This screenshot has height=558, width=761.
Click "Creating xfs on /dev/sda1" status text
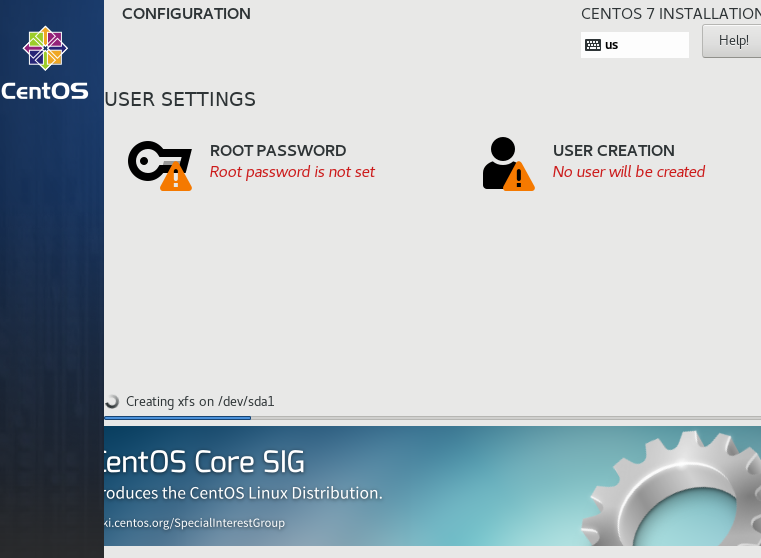pos(200,402)
